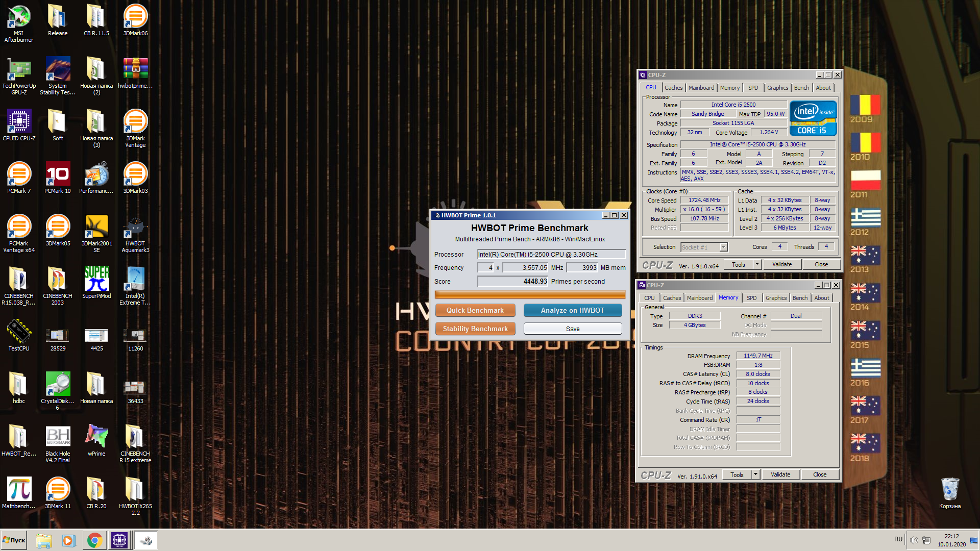The height and width of the screenshot is (551, 980).
Task: Open Tools dropdown arrow in bottom CPU-Z
Action: point(755,474)
